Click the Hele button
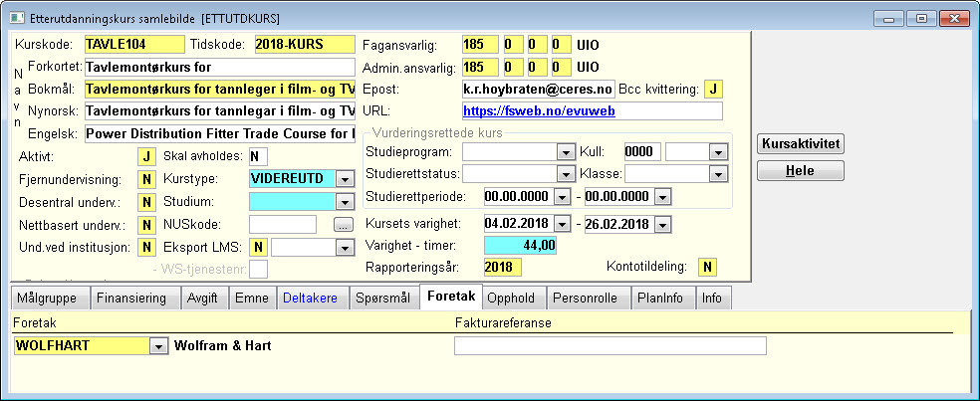 pos(801,170)
